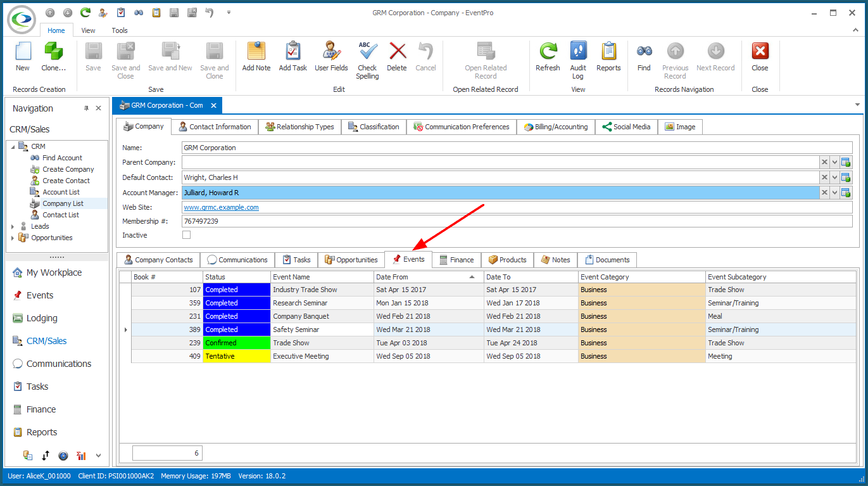
Task: Open My Workplace in navigation
Action: pos(54,272)
